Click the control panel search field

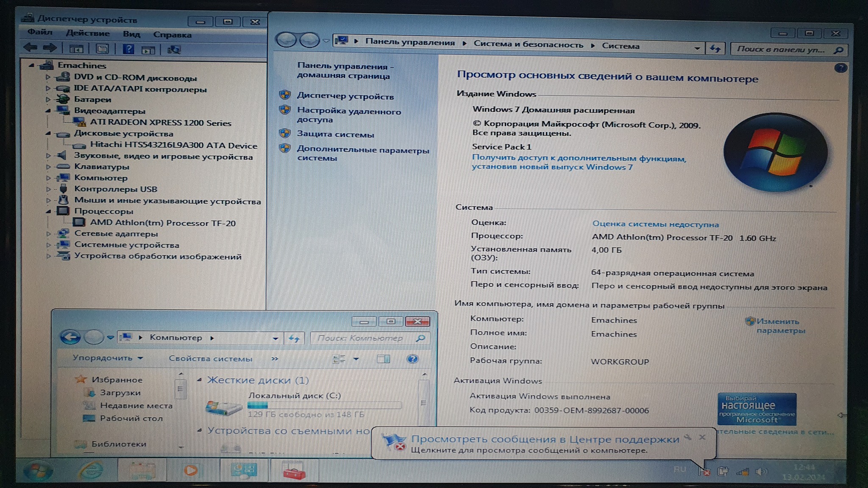coord(782,49)
